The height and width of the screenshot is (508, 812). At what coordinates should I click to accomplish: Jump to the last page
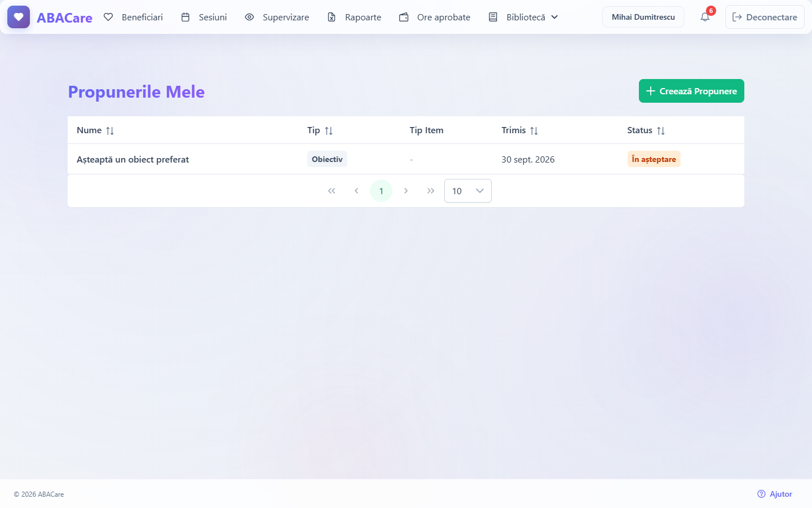[x=431, y=191]
